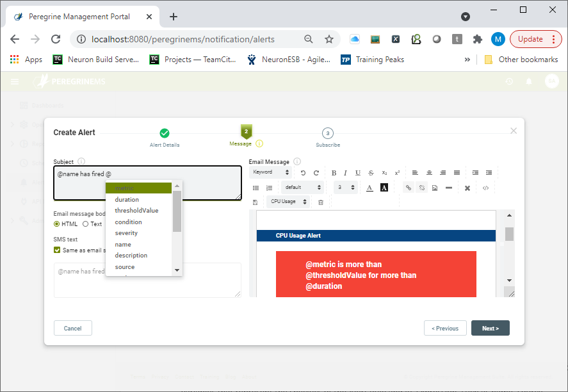Viewport: 568px width, 392px height.
Task: Choose name from autocomplete list
Action: (138, 245)
